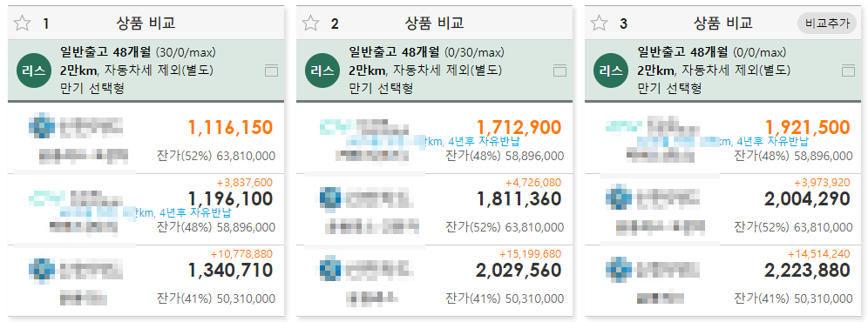Pick the 2,029,560 quote row
This screenshot has width=868, height=322.
[x=435, y=280]
